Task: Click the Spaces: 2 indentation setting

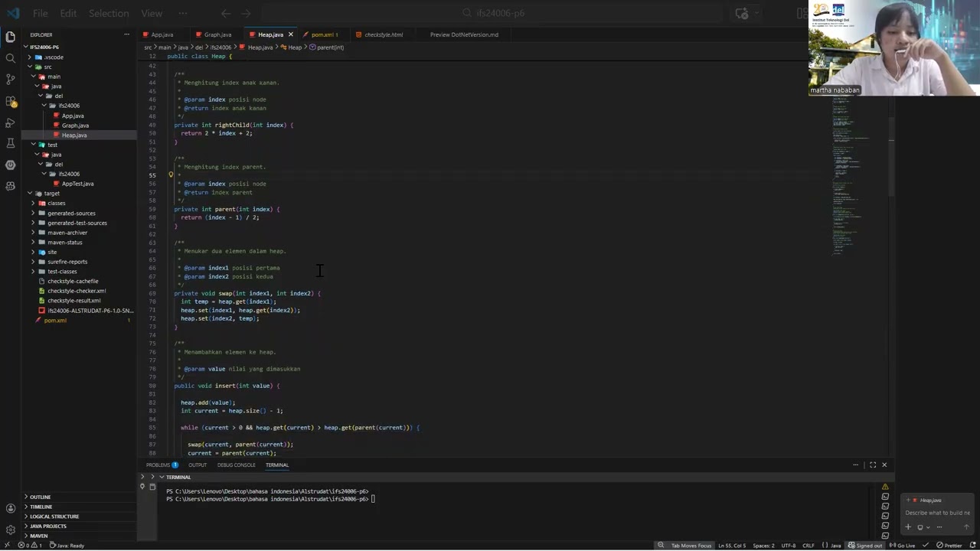Action: (763, 546)
